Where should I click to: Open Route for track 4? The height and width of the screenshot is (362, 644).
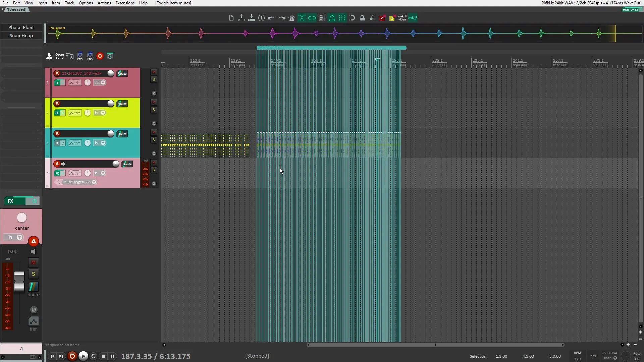tap(127, 164)
